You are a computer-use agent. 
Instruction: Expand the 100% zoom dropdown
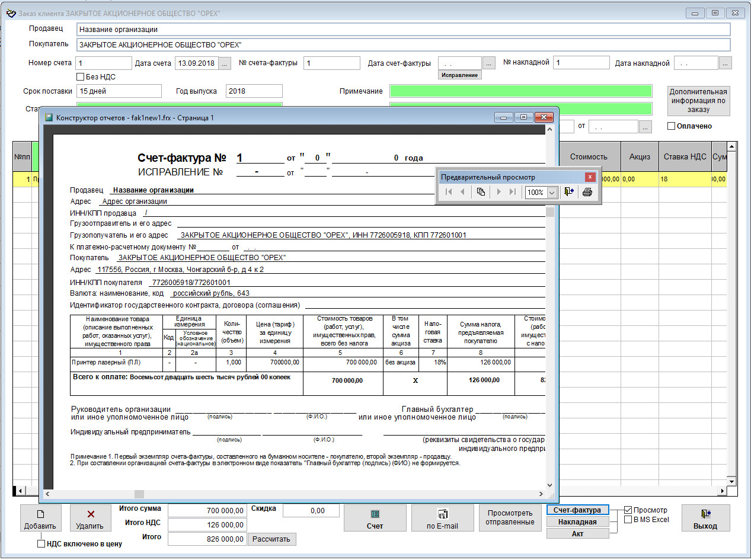point(552,193)
